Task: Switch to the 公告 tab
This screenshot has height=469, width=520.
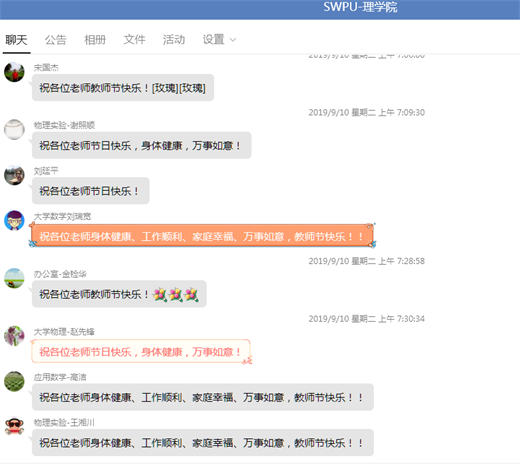Action: pyautogui.click(x=55, y=40)
